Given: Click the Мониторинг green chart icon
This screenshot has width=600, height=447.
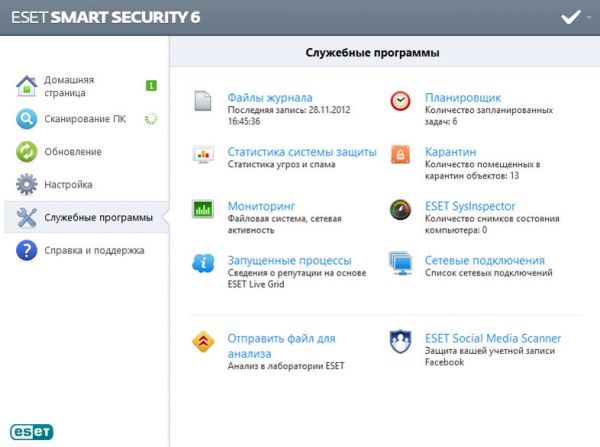Looking at the screenshot, I should 203,209.
